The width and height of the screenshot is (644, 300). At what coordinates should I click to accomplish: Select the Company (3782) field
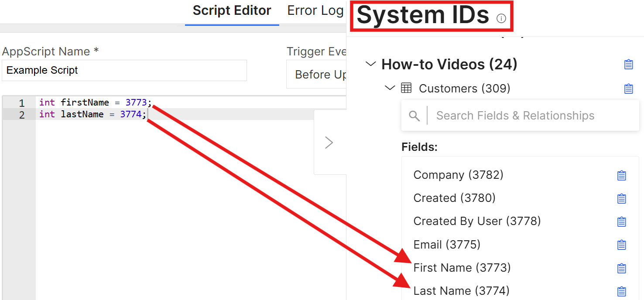[459, 175]
